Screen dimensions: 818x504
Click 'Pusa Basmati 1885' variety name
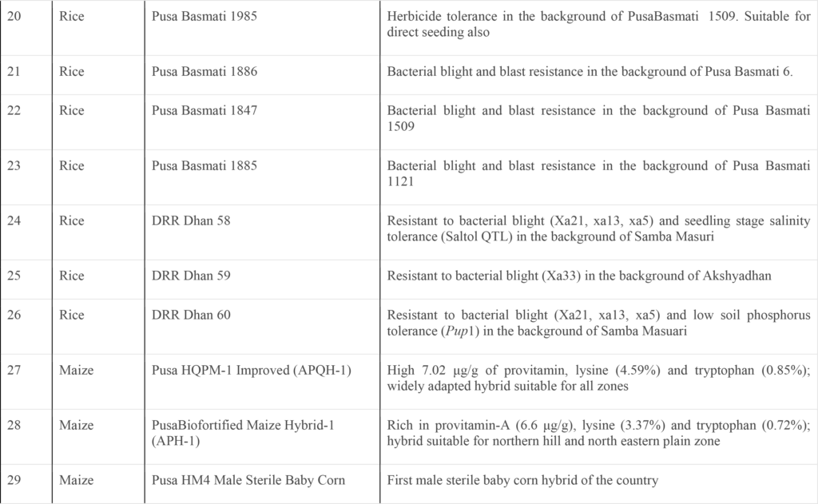pyautogui.click(x=204, y=166)
